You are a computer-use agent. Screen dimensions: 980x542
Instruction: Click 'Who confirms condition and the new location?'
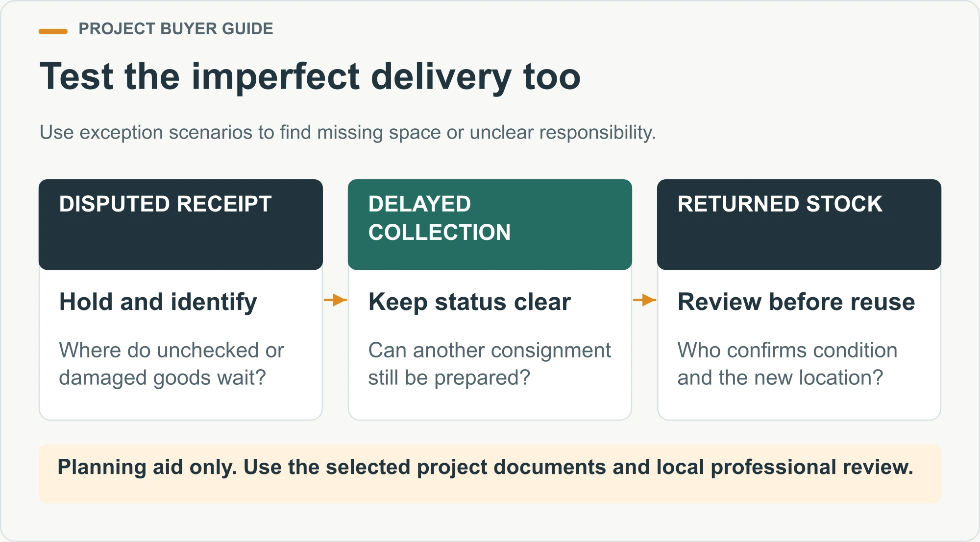(787, 364)
